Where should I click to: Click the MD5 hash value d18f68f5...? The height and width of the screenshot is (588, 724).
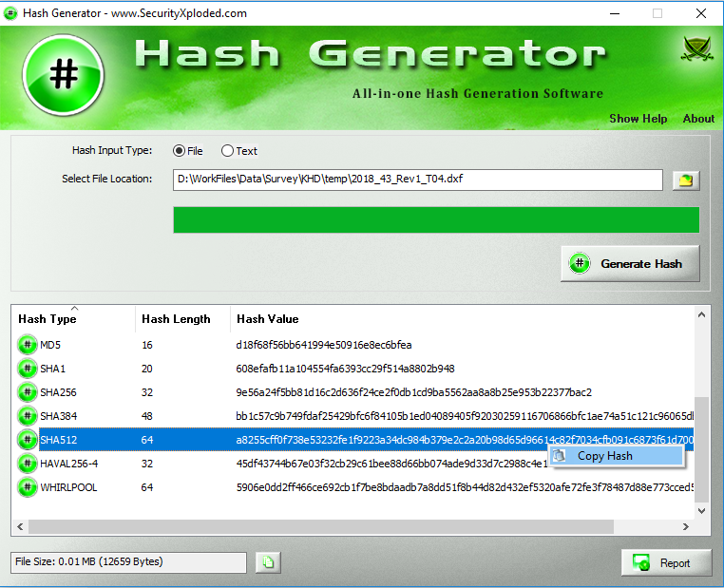coord(324,345)
